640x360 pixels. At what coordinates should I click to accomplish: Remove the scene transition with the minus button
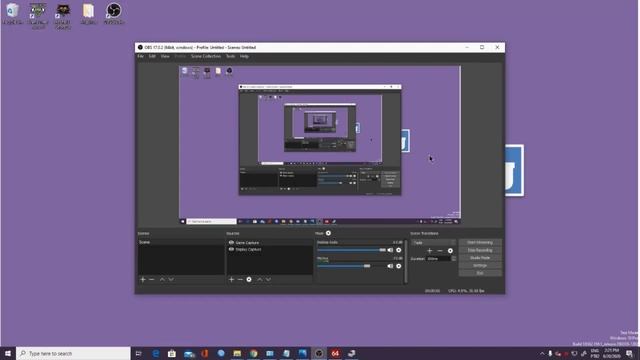440,251
